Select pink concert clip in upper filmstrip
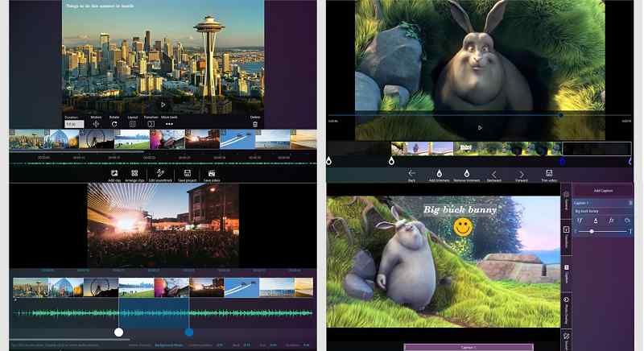644x351 pixels. (x=167, y=139)
